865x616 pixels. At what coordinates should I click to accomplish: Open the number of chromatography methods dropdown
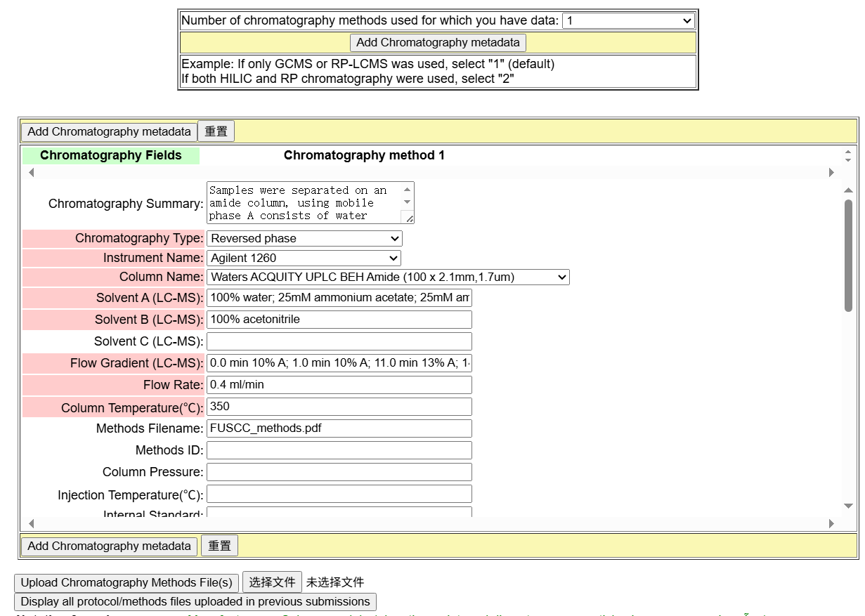(628, 20)
